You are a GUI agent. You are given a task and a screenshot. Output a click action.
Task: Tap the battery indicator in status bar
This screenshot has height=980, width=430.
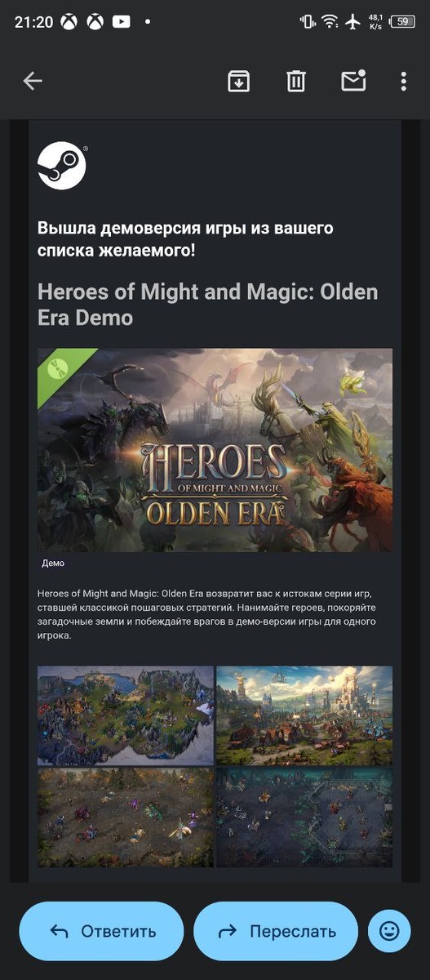click(x=402, y=22)
